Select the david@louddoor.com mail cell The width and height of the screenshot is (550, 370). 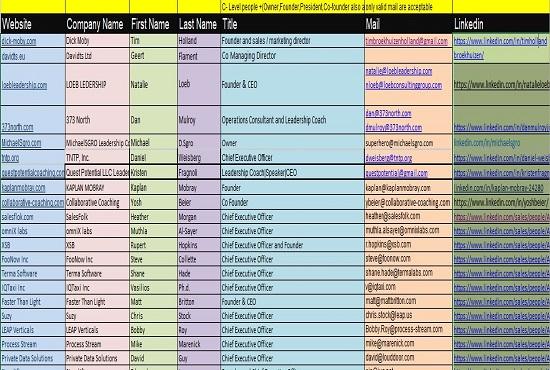pos(408,358)
